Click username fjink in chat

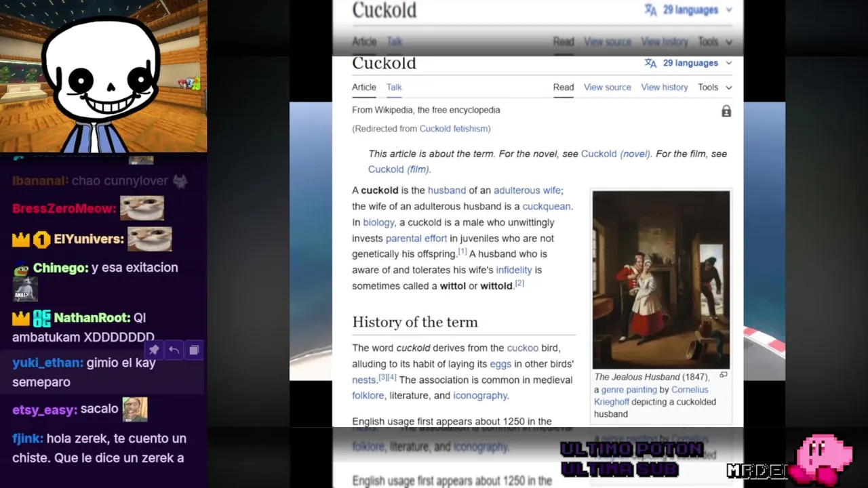click(26, 439)
